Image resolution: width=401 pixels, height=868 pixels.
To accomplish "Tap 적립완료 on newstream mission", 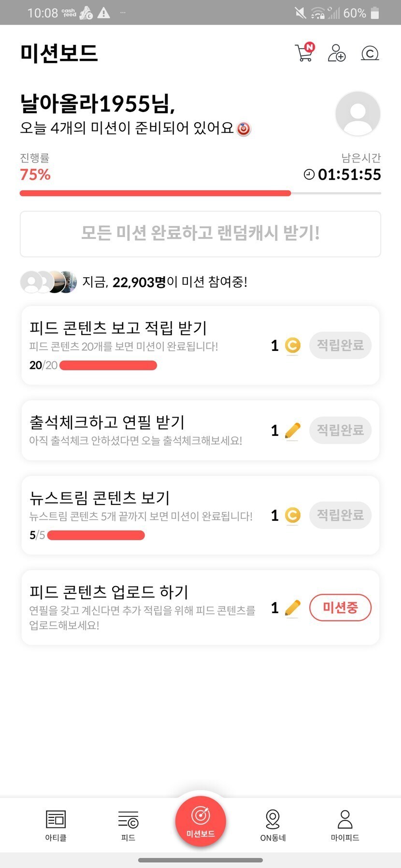I will [340, 515].
